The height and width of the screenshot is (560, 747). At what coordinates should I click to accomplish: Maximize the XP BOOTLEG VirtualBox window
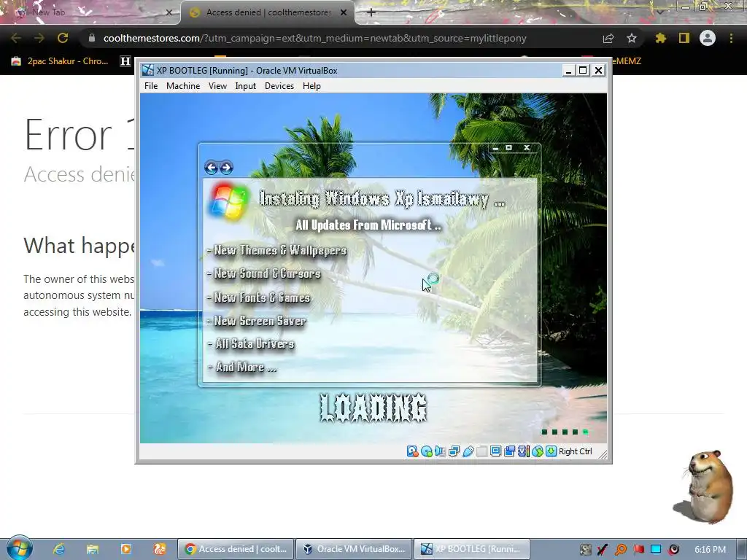[x=583, y=71]
